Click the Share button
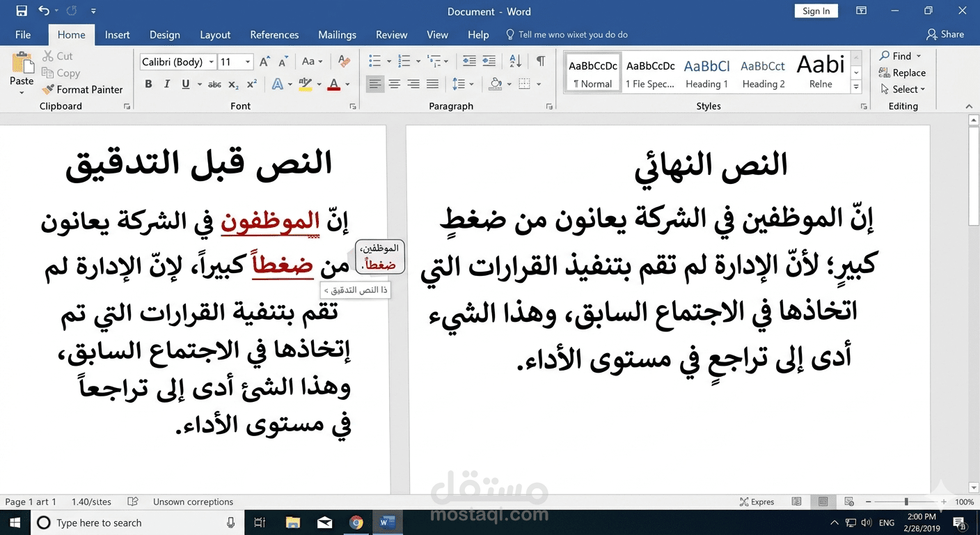 945,34
